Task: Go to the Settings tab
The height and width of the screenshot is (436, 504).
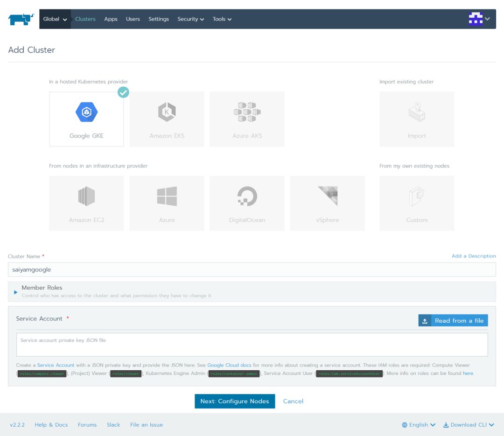Action: [159, 19]
